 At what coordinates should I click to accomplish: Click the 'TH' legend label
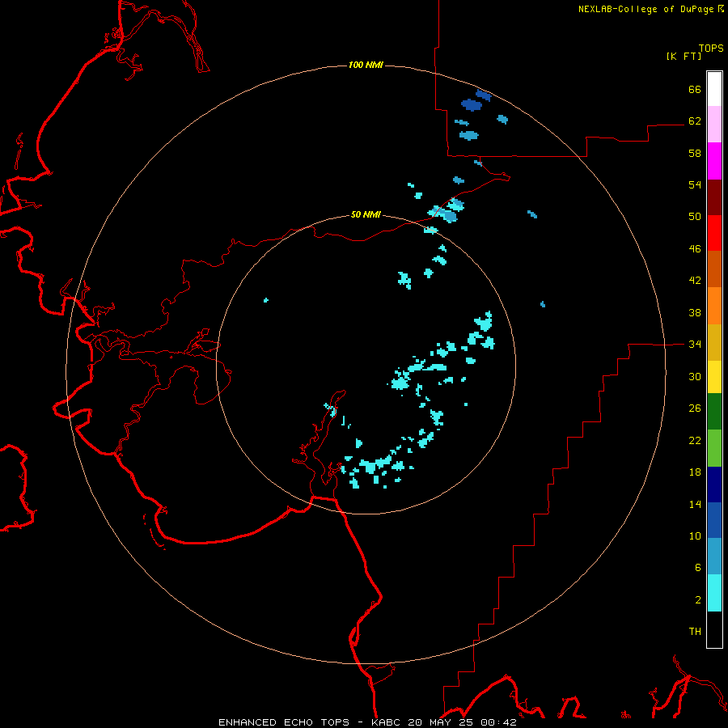(695, 632)
